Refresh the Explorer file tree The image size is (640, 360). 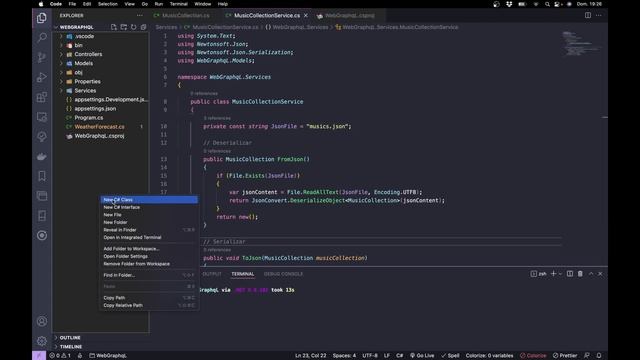point(133,27)
